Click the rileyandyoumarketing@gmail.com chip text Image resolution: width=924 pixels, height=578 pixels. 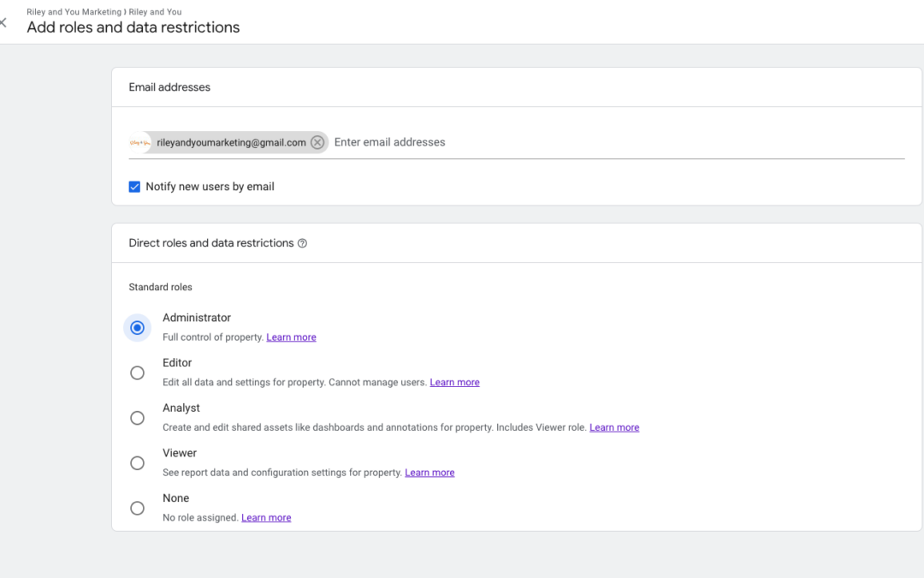231,143
